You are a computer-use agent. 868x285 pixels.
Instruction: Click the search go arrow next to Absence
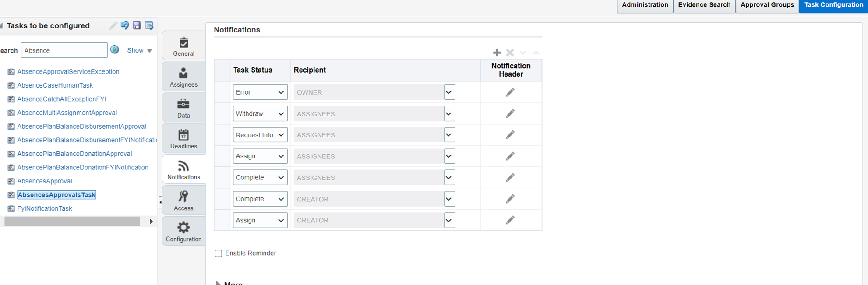coord(114,49)
